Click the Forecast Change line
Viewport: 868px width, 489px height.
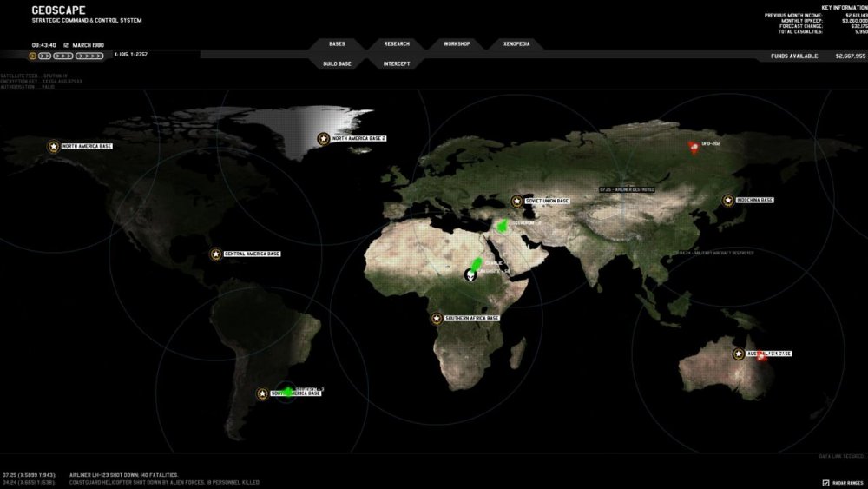823,26
